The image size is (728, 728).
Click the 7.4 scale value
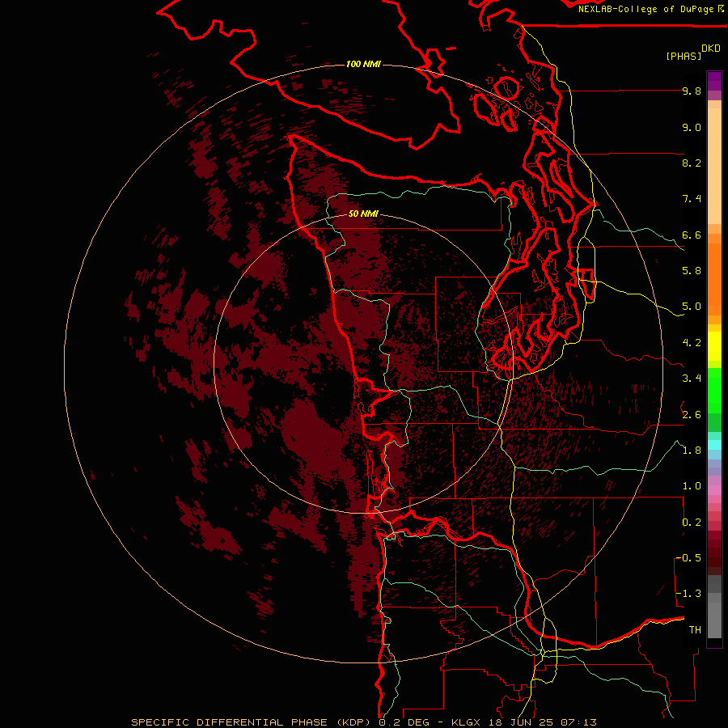click(x=692, y=199)
